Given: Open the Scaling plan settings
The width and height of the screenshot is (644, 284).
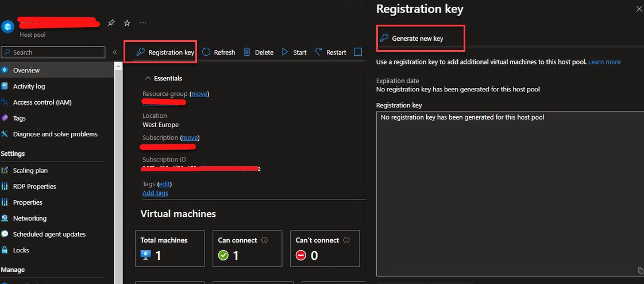Looking at the screenshot, I should [x=30, y=170].
